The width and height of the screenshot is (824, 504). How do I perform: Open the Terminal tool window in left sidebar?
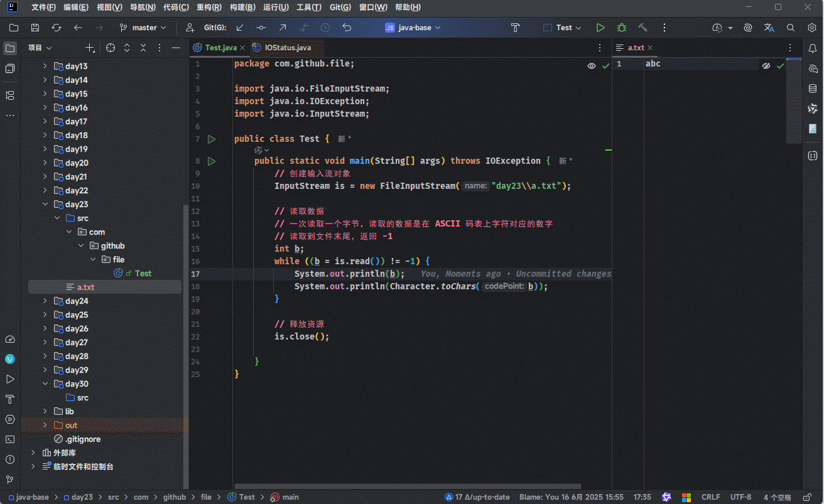[x=10, y=439]
